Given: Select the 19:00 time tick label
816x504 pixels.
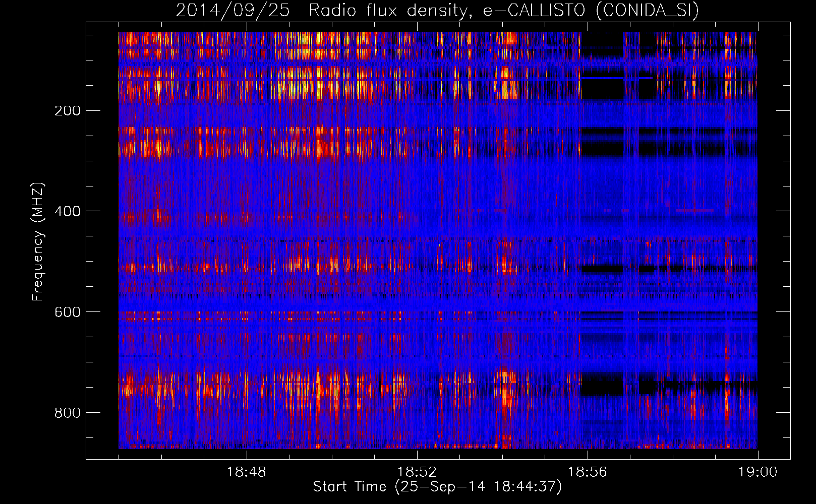Looking at the screenshot, I should coord(758,472).
